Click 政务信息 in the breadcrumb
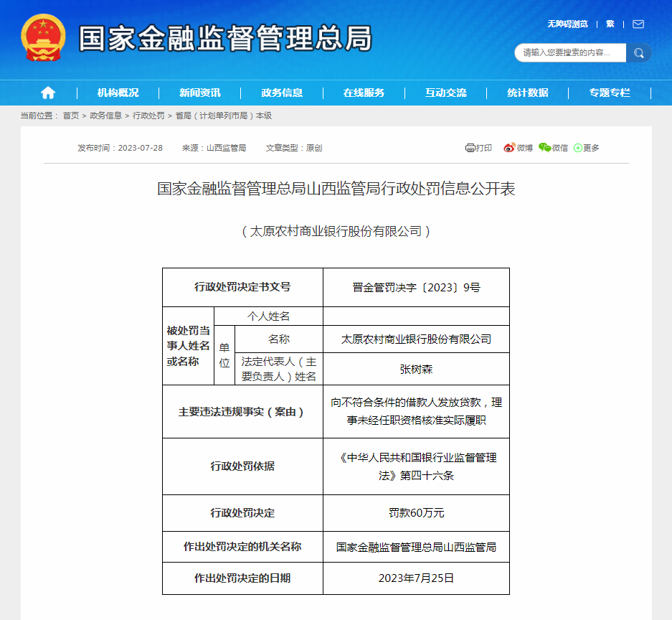The width and height of the screenshot is (672, 620). coord(105,116)
